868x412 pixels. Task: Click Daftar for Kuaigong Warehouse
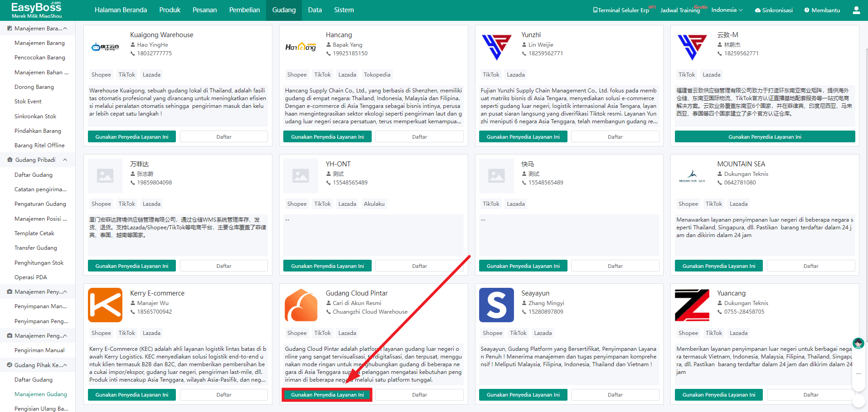tap(224, 136)
